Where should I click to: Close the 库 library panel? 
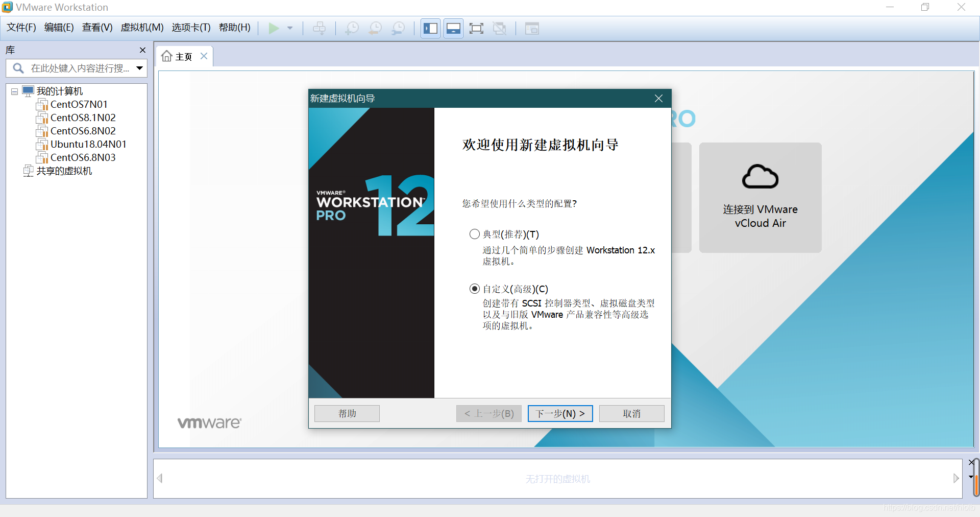click(x=142, y=50)
